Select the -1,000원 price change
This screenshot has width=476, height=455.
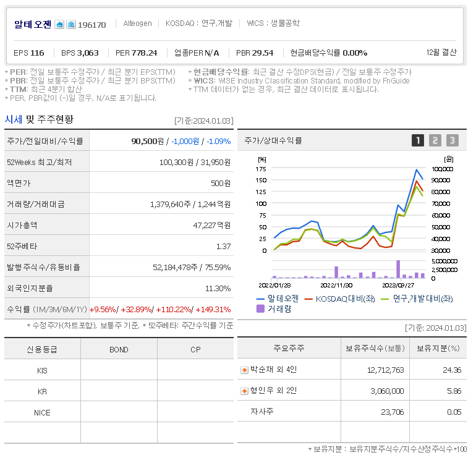click(185, 141)
